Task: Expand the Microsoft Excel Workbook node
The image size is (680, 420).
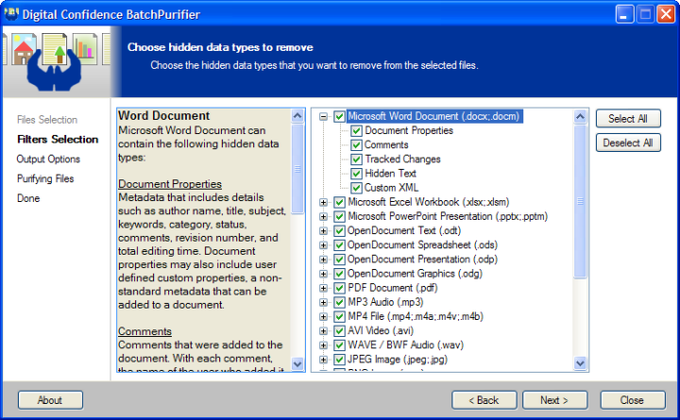Action: tap(323, 202)
